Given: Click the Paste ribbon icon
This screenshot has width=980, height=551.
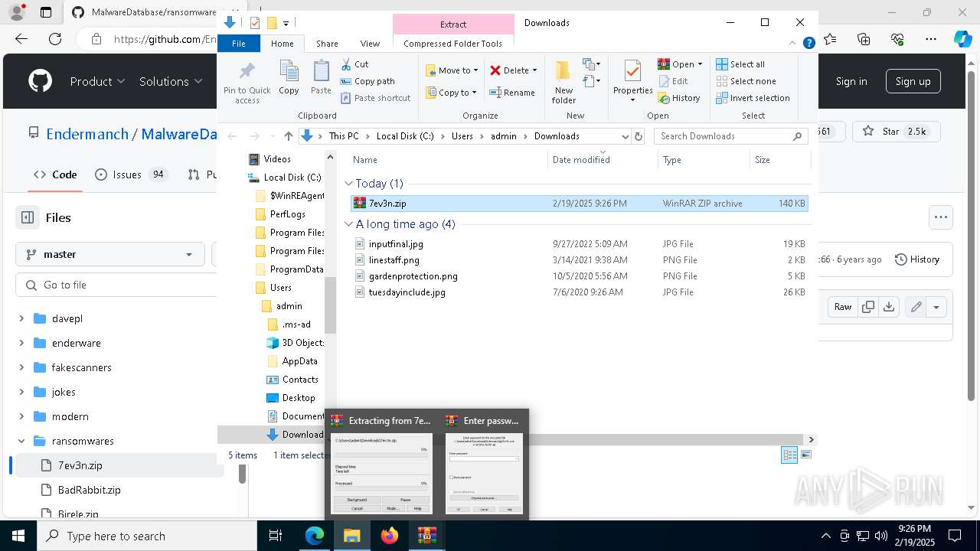Looking at the screenshot, I should (321, 72).
